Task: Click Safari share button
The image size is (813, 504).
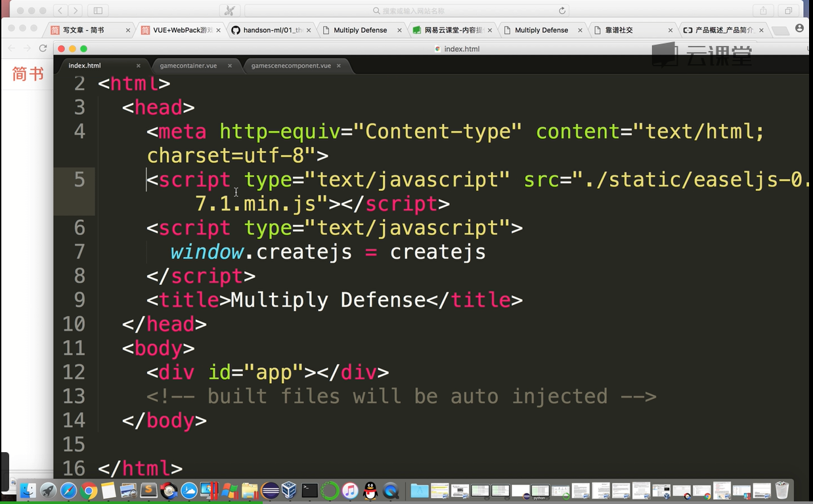Action: 763,10
